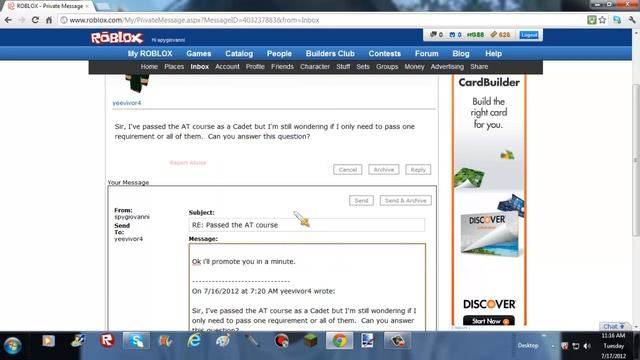Click the green extension icon in address bar
Viewport: 640px width, 360px height.
592,20
